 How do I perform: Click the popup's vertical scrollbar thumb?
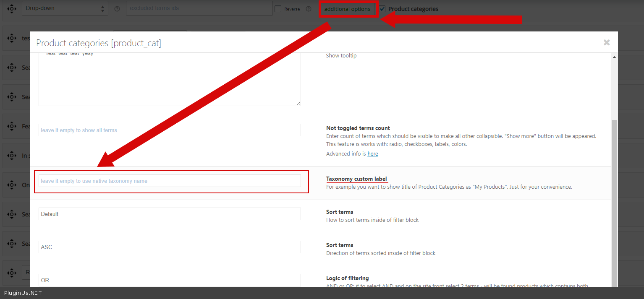pyautogui.click(x=614, y=201)
